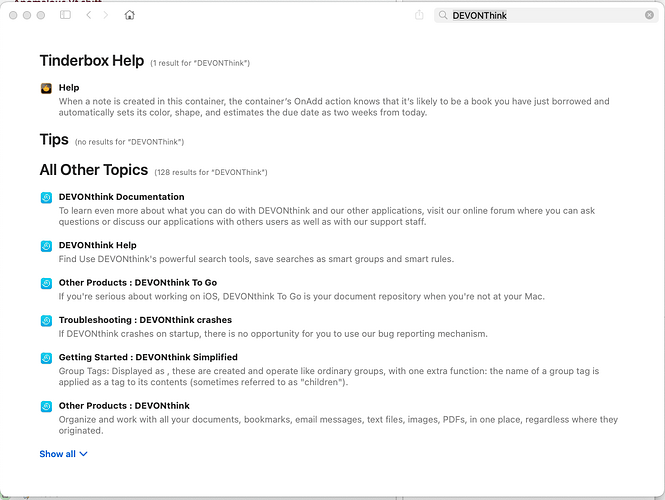Screen dimensions: 665x500
Task: Open the DEVONthink Documentation title link
Action: point(121,197)
